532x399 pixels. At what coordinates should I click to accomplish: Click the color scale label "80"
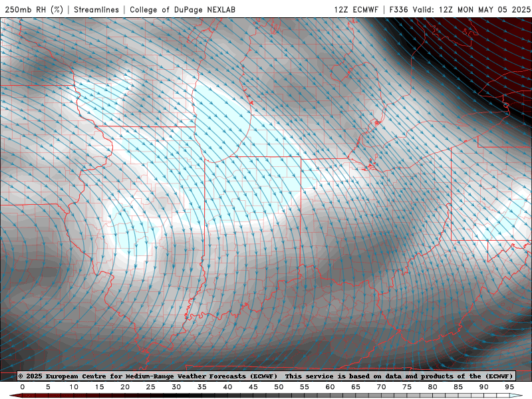[x=433, y=387]
